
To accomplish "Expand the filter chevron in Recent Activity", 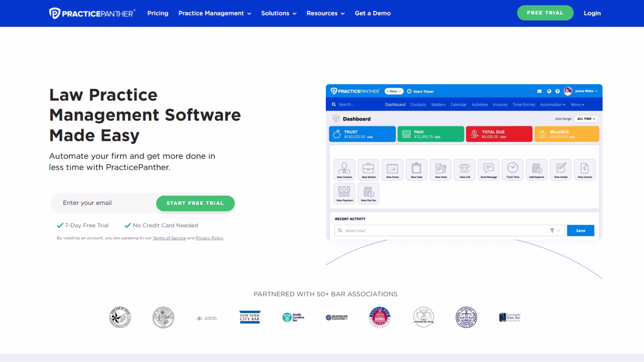I will point(558,231).
